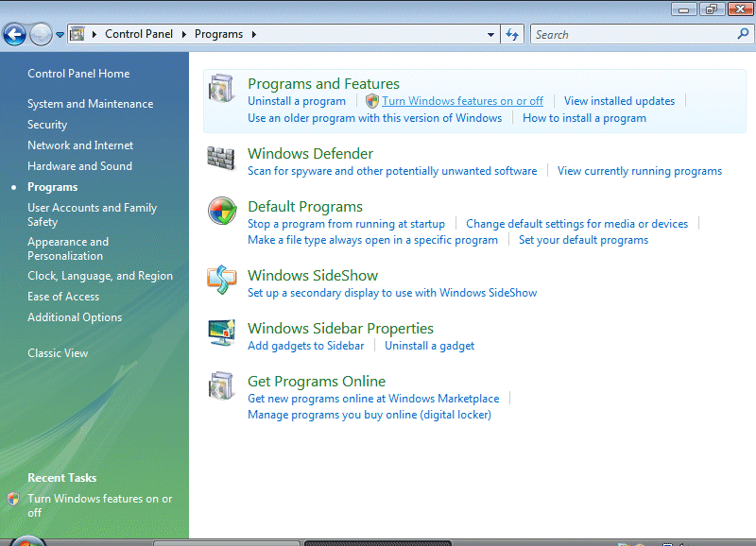
Task: Click the Back navigation arrow button
Action: pos(14,35)
